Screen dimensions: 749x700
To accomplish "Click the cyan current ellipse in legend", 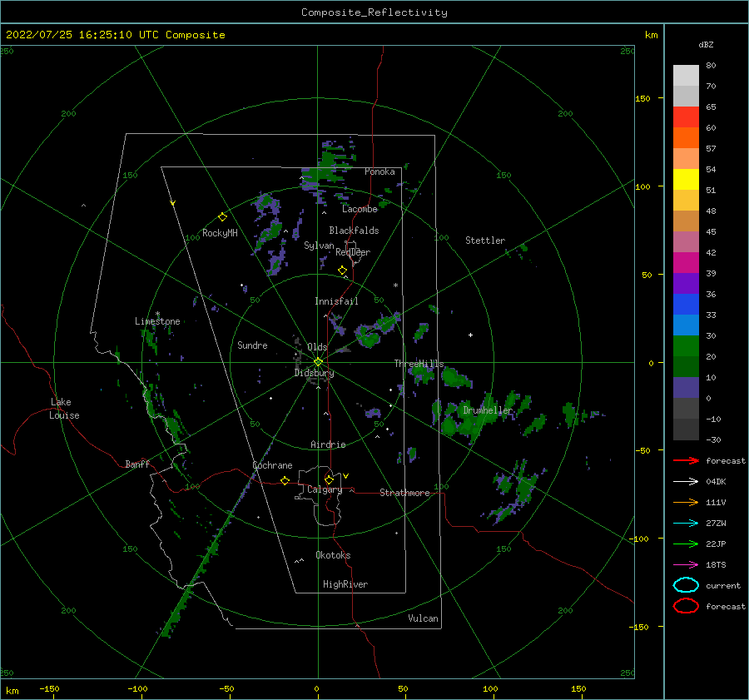I will tap(686, 585).
